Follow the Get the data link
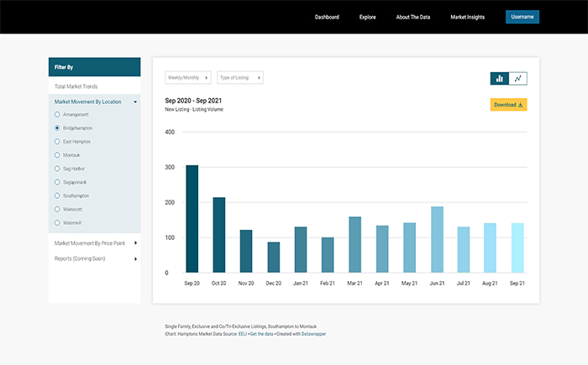This screenshot has width=588, height=365. (261, 334)
